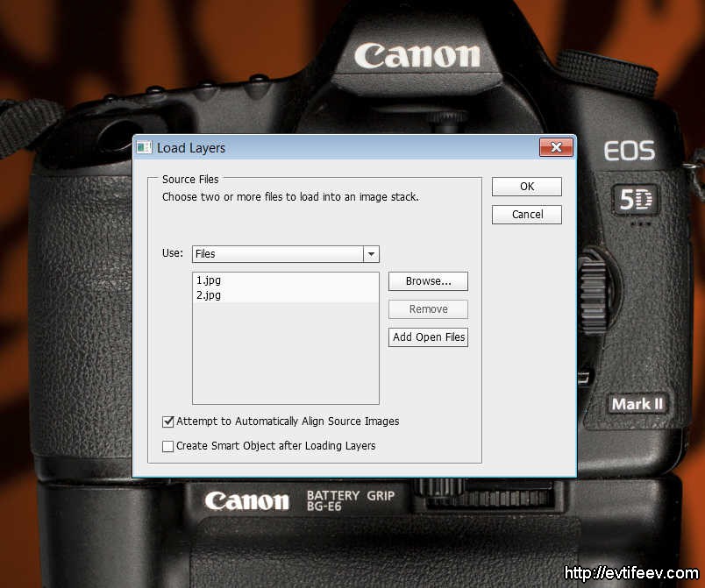This screenshot has width=705, height=588.
Task: Select 1.jpg in the file list
Action: (x=286, y=280)
